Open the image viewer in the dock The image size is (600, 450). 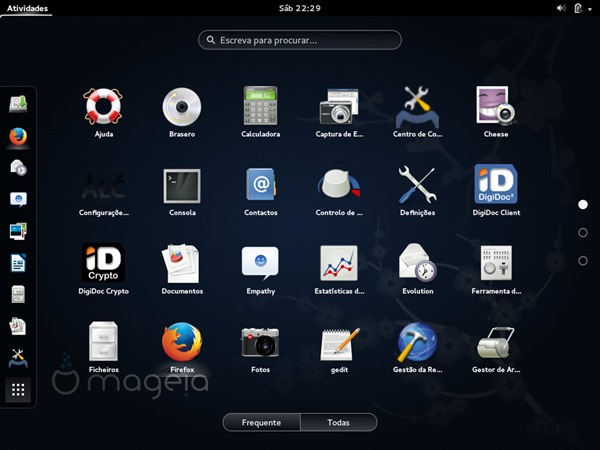[18, 231]
